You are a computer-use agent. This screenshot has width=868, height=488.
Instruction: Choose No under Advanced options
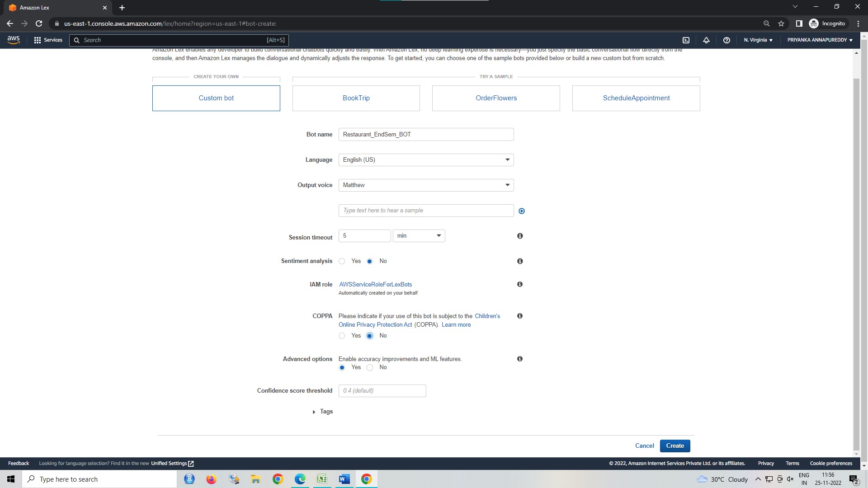pos(370,367)
